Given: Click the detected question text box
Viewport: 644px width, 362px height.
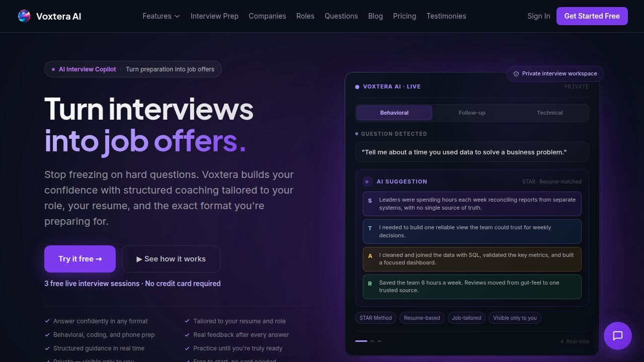Looking at the screenshot, I should point(472,152).
